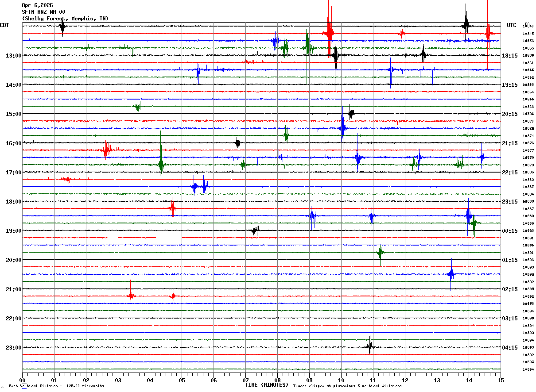Click the Shelby Forest, Memphis, TN location text
This screenshot has height=392, width=536.
point(65,19)
